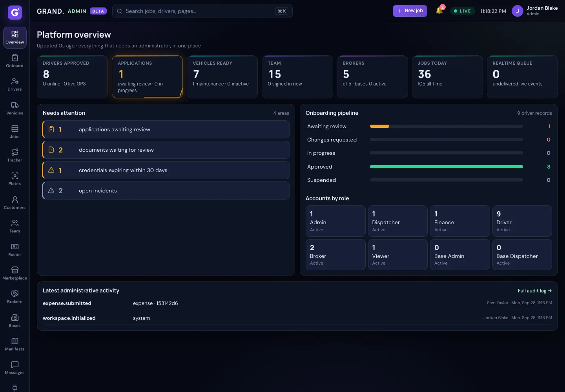This screenshot has height=392, width=565.
Task: Open the Team sidebar icon
Action: pos(15,227)
